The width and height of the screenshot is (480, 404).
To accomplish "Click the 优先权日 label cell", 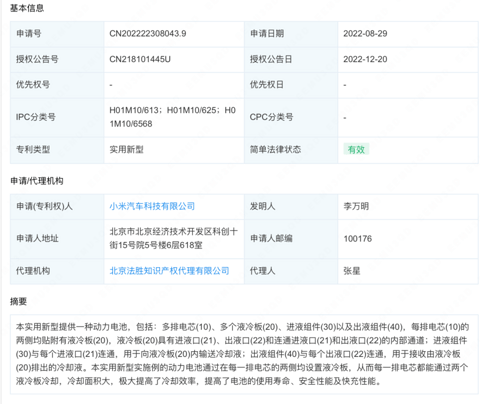I will coord(291,85).
